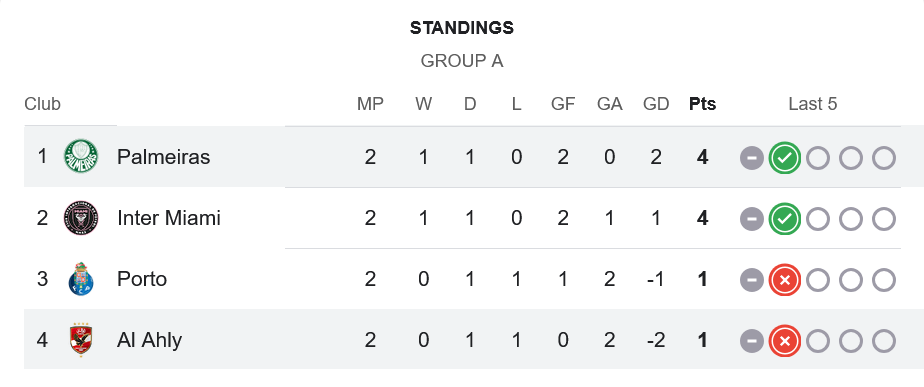Click Al Ahly gray draw result icon
The image size is (924, 387).
(x=751, y=341)
